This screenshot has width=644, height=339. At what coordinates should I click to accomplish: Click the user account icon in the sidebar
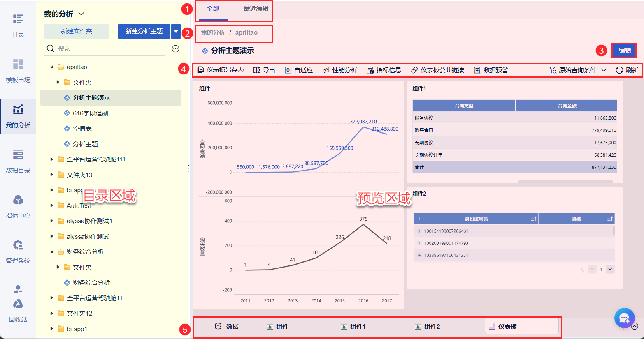(18, 289)
